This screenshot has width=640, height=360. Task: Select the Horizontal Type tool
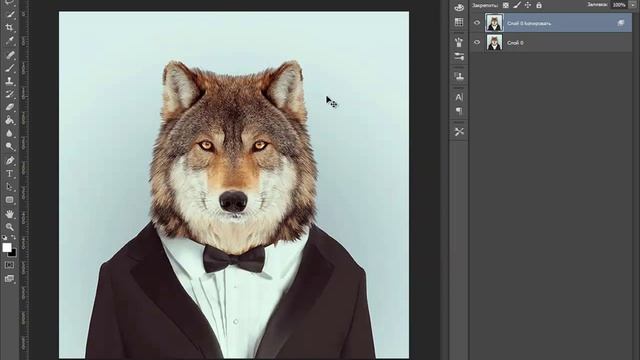[10, 174]
